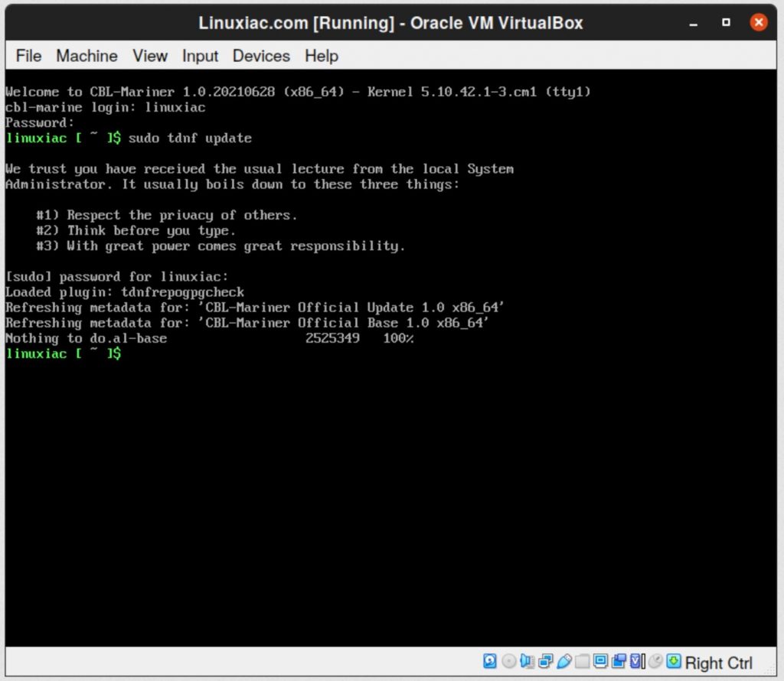Image resolution: width=784 pixels, height=681 pixels.
Task: Toggle mouse integration via its status icon
Action: coord(656,661)
